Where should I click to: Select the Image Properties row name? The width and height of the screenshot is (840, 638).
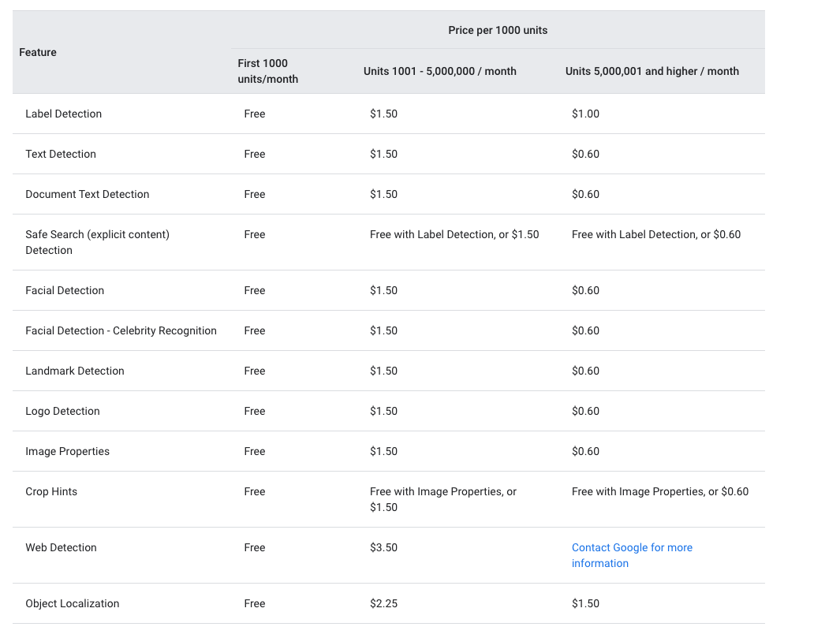point(68,451)
